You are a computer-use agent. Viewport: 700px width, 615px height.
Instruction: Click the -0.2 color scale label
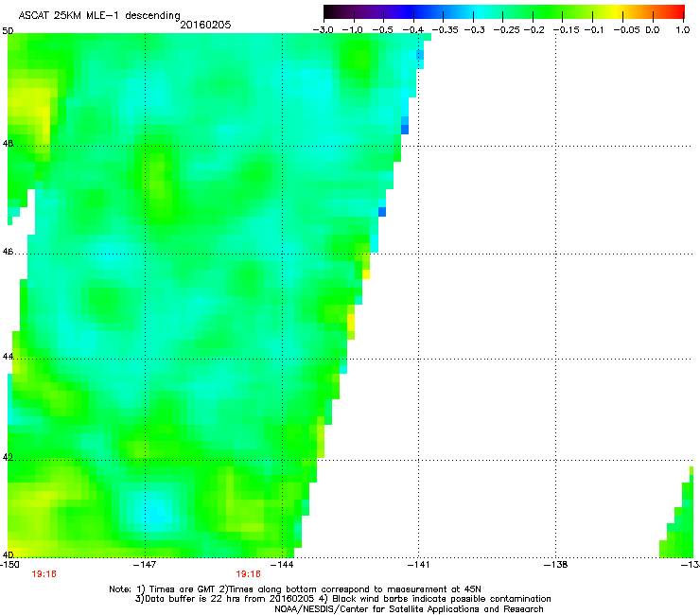(x=534, y=30)
